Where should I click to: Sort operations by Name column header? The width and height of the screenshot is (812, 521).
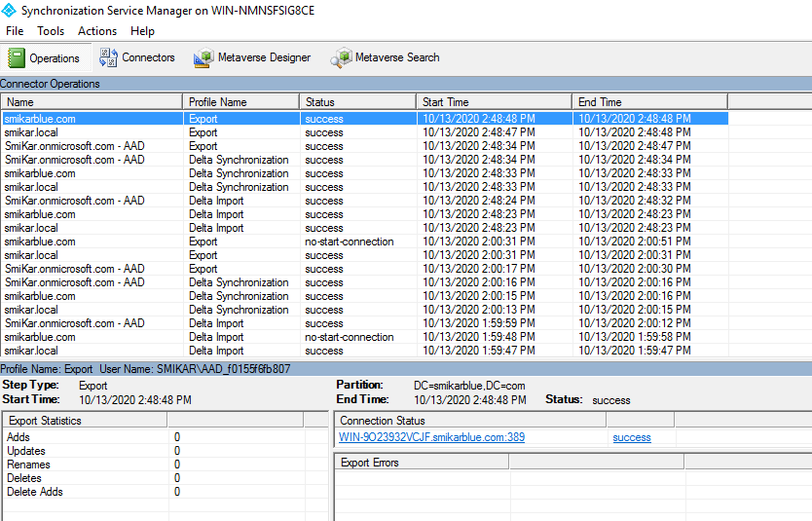[x=92, y=102]
